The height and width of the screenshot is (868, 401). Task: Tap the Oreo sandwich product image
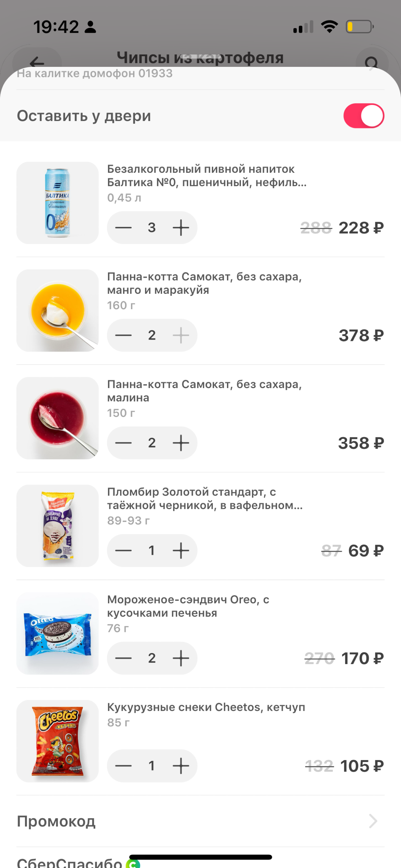pos(57,633)
